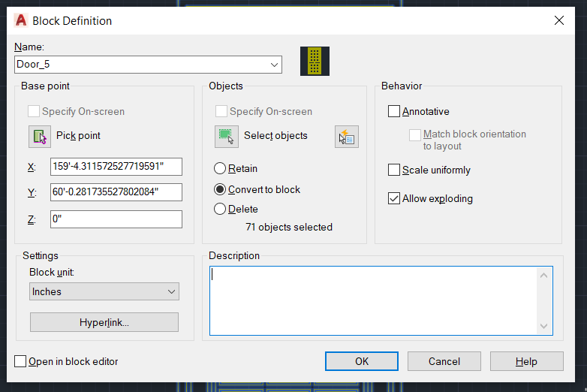Image resolution: width=587 pixels, height=392 pixels.
Task: Toggle Objects Specify On-screen checkbox
Action: [221, 111]
